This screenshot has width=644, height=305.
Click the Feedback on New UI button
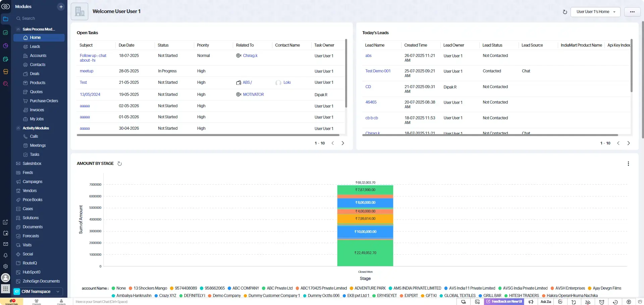click(504, 302)
